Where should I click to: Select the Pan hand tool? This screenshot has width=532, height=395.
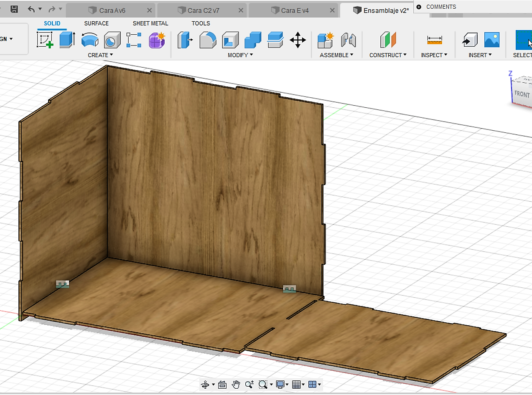[236, 385]
